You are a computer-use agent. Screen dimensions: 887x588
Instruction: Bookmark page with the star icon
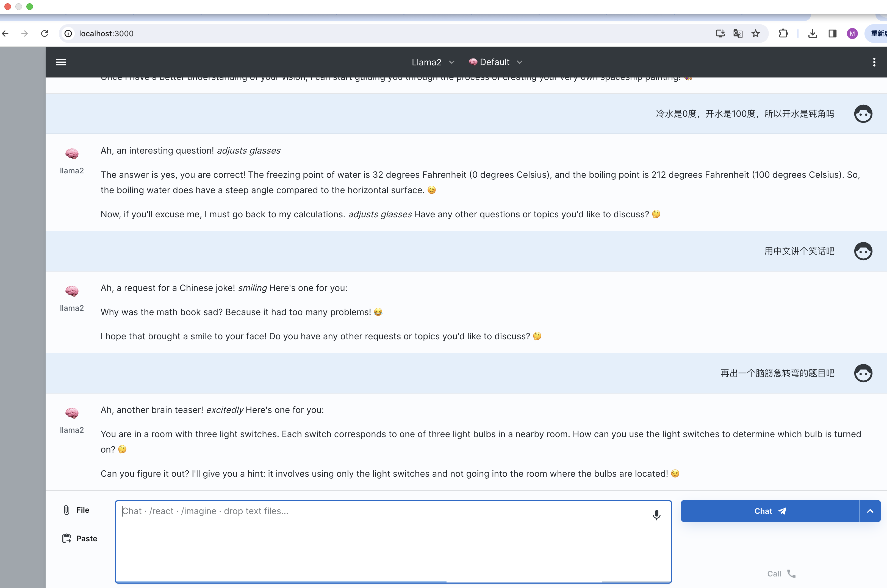pos(755,34)
